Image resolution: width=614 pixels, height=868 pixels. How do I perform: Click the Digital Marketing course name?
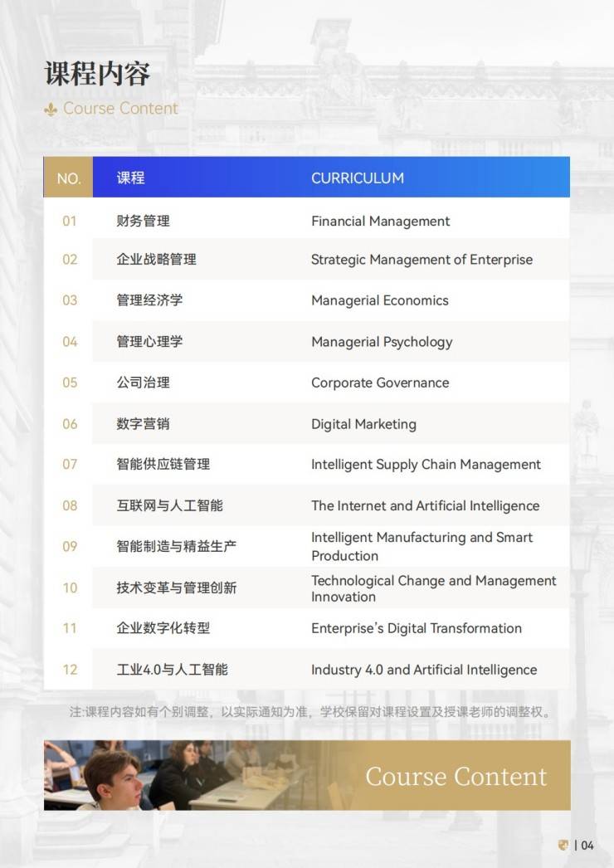pos(363,424)
